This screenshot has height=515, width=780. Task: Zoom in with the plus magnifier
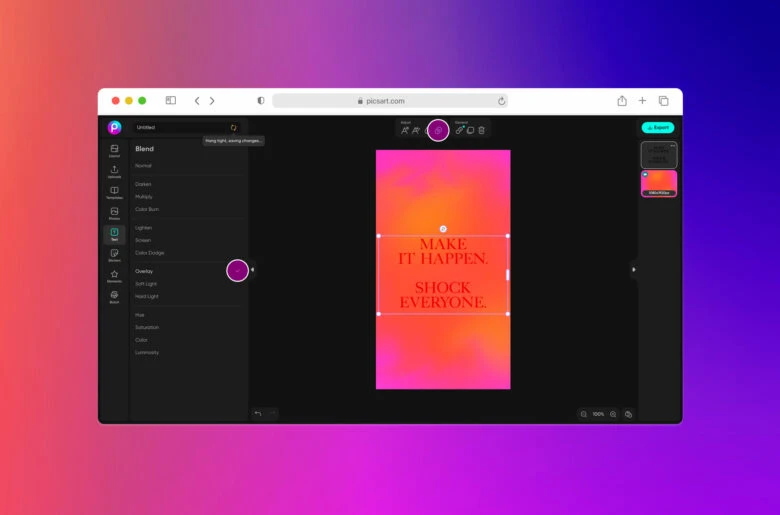point(613,414)
